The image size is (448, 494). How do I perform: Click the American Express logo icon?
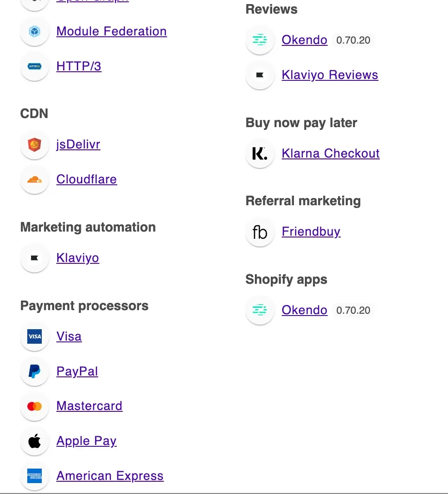[35, 476]
